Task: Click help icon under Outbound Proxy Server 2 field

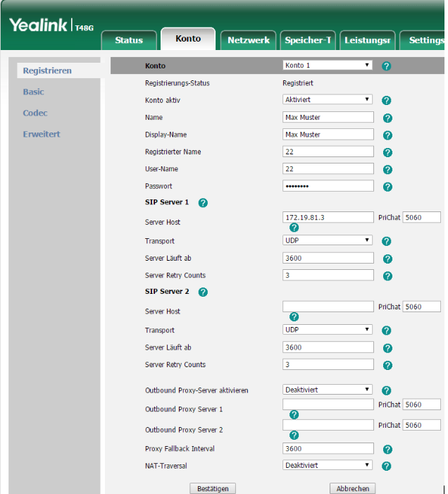Action: [x=294, y=436]
